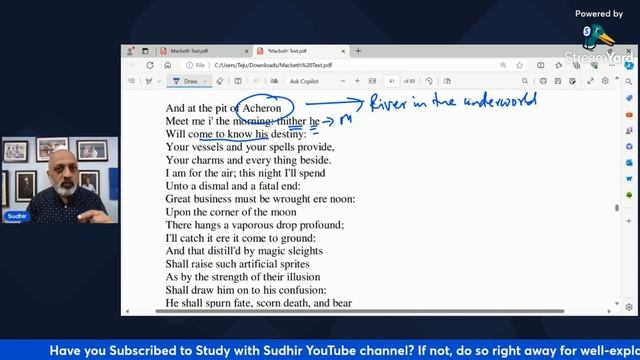Add an app to the sidebar with plus

pos(629,221)
